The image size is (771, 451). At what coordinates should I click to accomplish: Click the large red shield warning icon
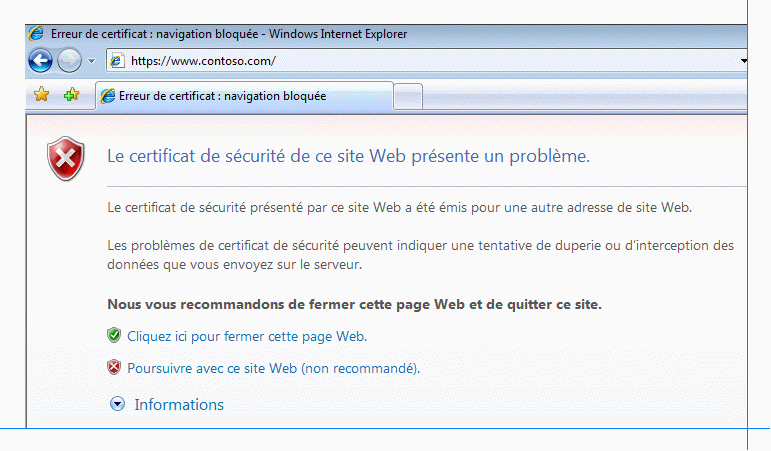(65, 158)
